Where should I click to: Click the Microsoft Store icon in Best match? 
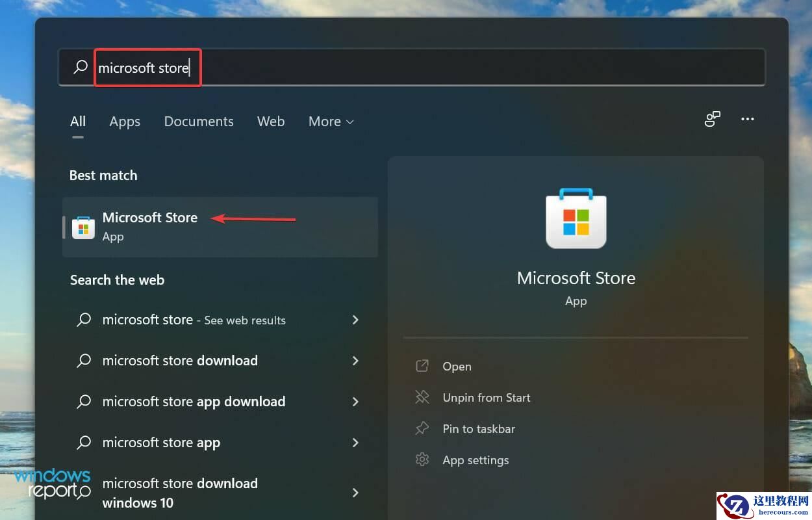click(82, 227)
